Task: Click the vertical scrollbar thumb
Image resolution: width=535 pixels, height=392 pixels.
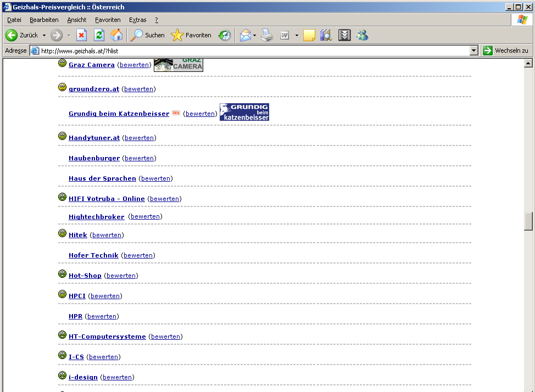Action: click(528, 221)
